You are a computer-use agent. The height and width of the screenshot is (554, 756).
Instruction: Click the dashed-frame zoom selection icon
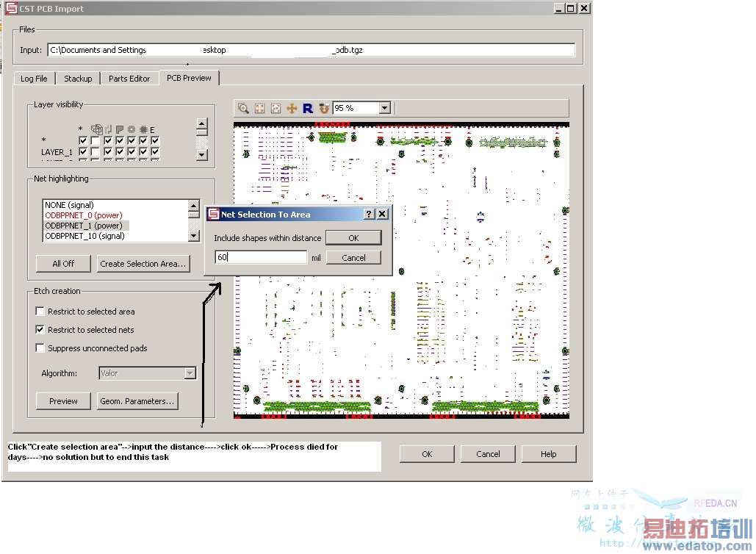coord(276,109)
